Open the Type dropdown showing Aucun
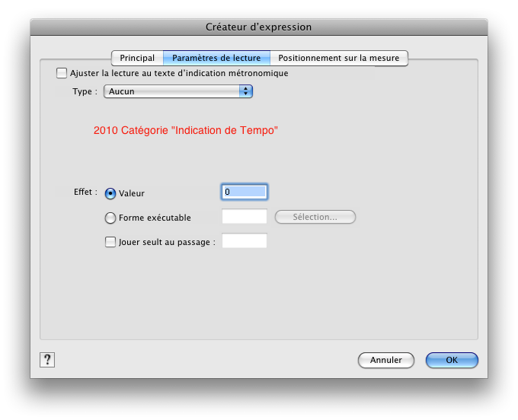Viewport: 518px width, 420px height. pyautogui.click(x=177, y=91)
